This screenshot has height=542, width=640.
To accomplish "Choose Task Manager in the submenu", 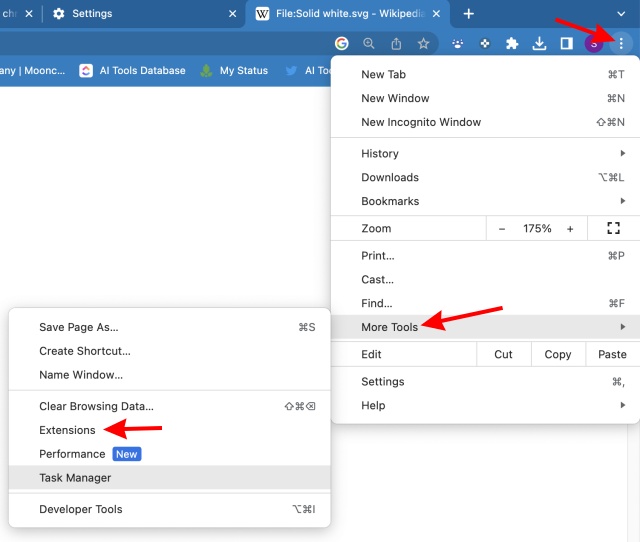I will pos(75,478).
